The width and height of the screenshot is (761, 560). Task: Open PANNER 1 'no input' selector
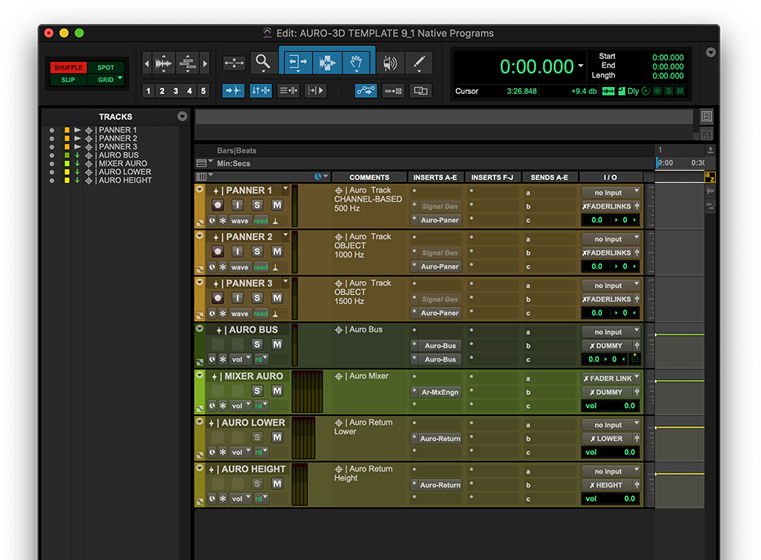click(608, 193)
